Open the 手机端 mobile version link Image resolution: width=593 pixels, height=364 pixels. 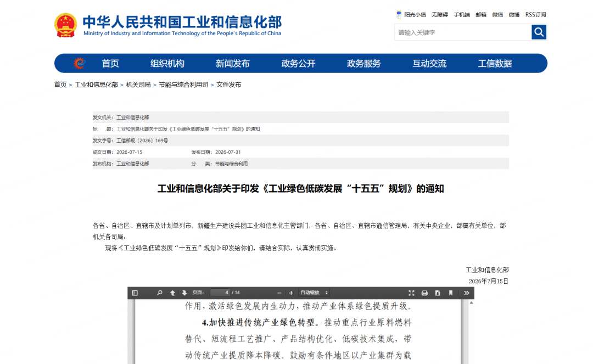click(x=462, y=14)
